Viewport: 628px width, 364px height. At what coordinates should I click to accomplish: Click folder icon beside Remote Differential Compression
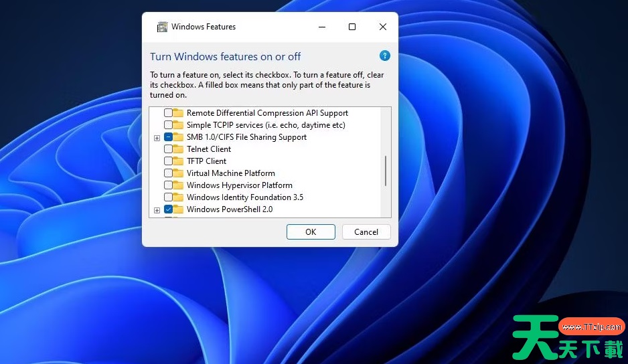(x=178, y=113)
